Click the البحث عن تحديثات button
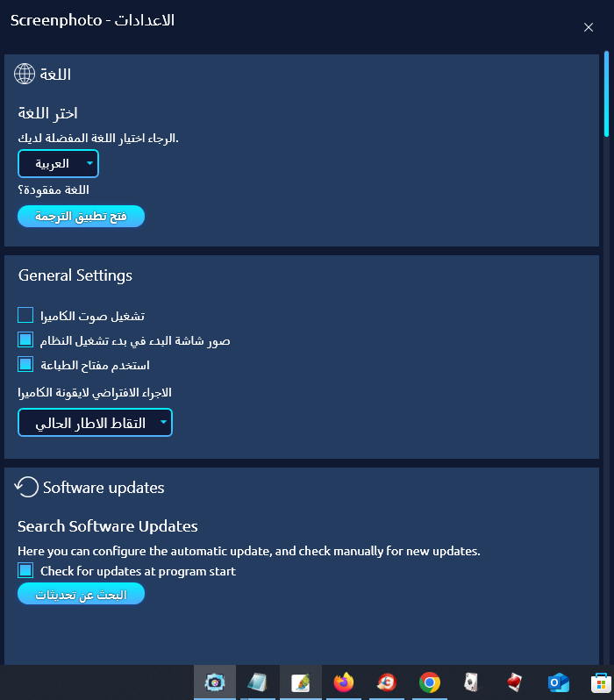The height and width of the screenshot is (700, 614). [x=81, y=594]
